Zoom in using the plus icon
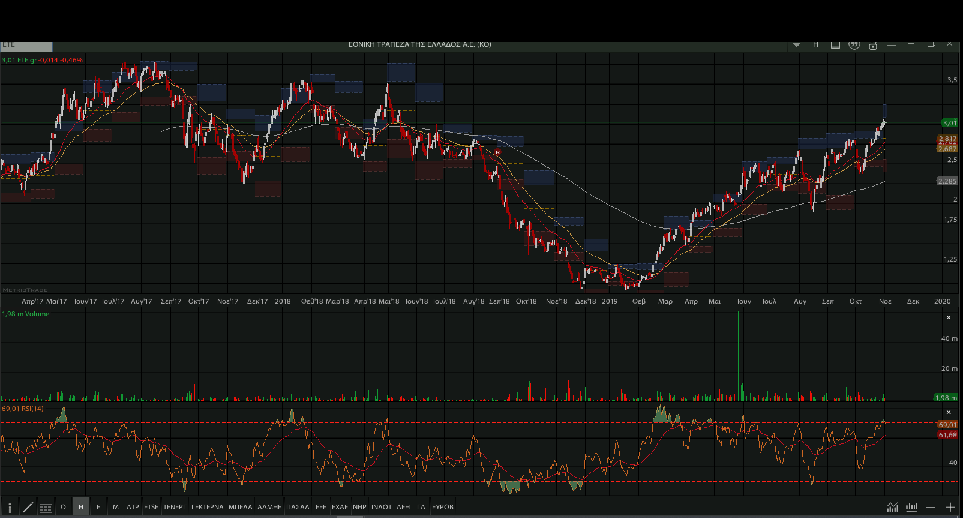The image size is (963, 518). pyautogui.click(x=950, y=508)
